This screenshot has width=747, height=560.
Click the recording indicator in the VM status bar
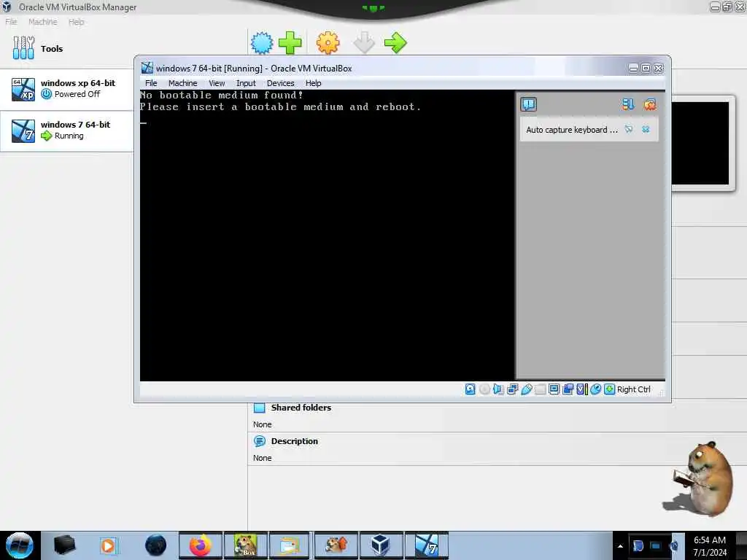click(568, 389)
